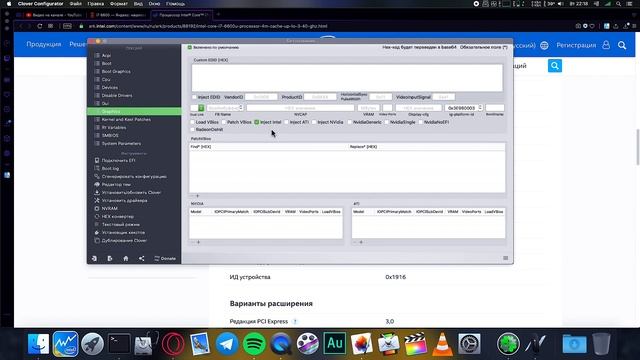Viewport: 640px width, 360px height.
Task: Click the blue search button on Intel page
Action: [555, 66]
